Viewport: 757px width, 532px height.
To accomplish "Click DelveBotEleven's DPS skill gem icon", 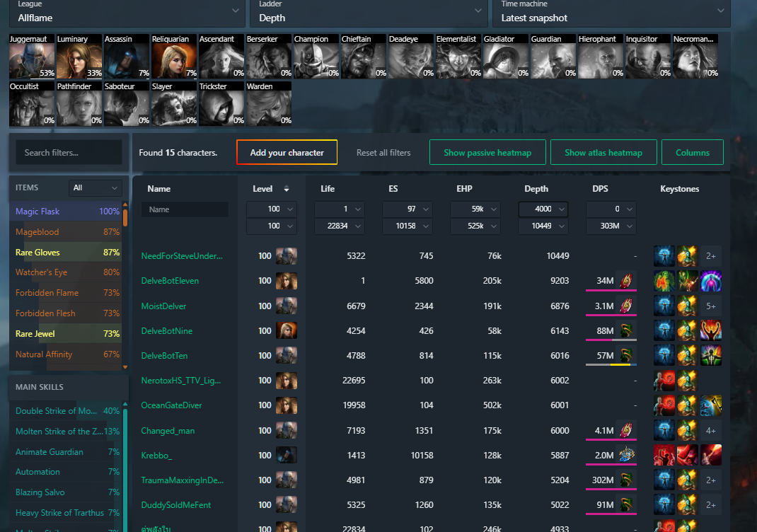I will (625, 280).
